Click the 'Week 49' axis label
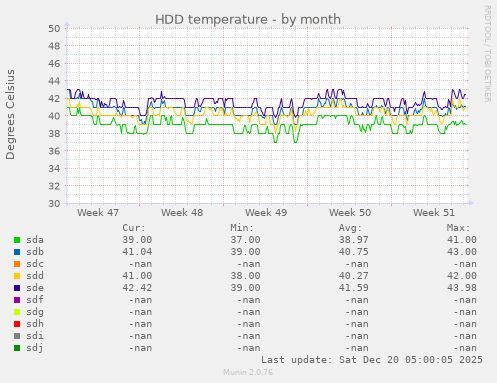This screenshot has width=497, height=383. [x=266, y=213]
